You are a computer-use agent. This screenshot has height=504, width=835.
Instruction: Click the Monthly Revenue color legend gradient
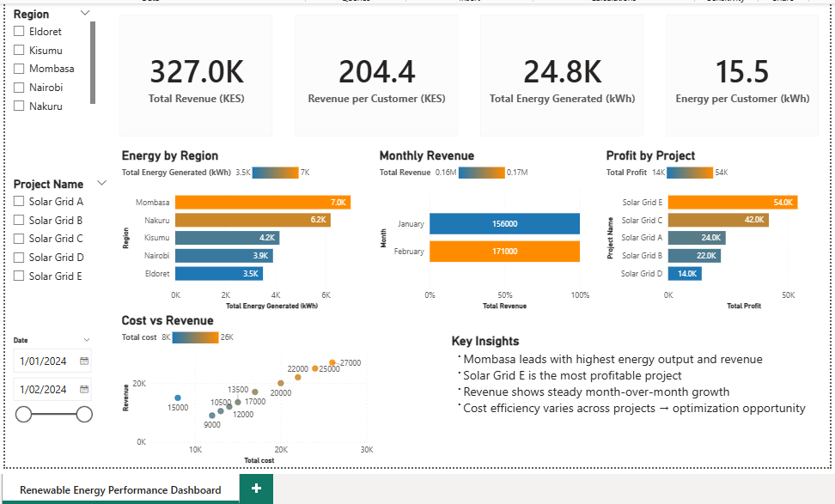[x=481, y=173]
